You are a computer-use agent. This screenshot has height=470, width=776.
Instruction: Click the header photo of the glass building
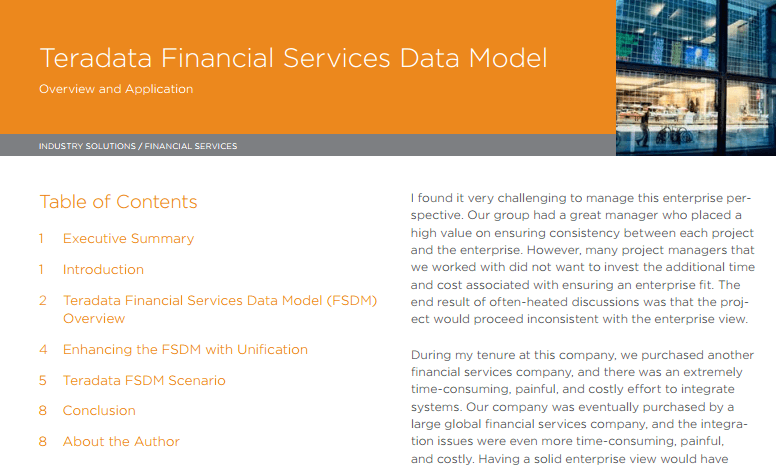(695, 77)
